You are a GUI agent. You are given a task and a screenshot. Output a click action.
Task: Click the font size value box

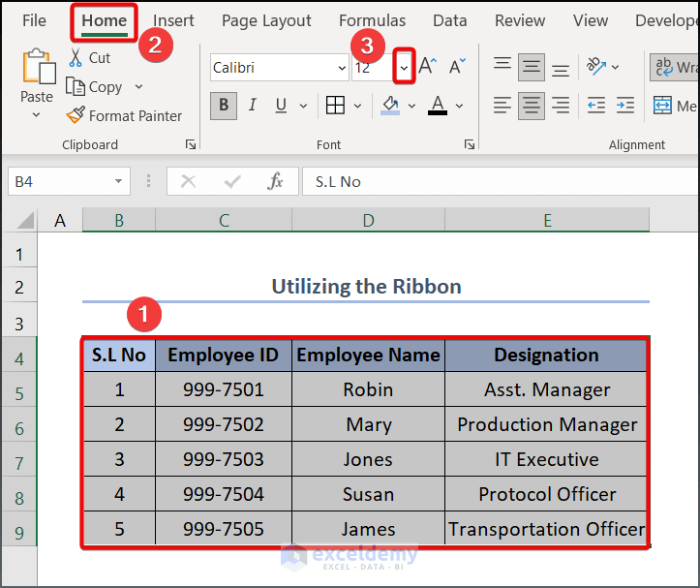tap(373, 68)
